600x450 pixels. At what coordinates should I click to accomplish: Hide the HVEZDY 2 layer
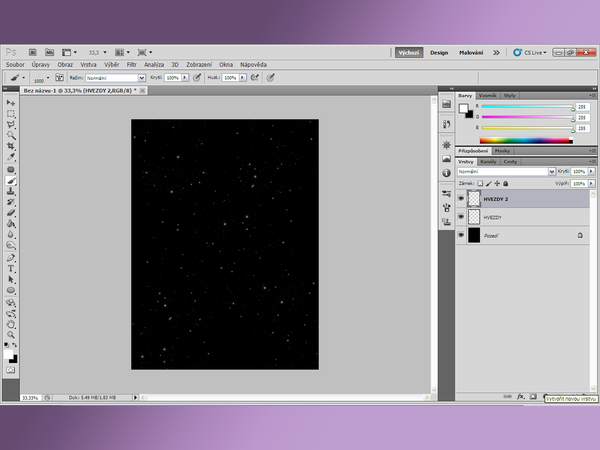pyautogui.click(x=461, y=199)
